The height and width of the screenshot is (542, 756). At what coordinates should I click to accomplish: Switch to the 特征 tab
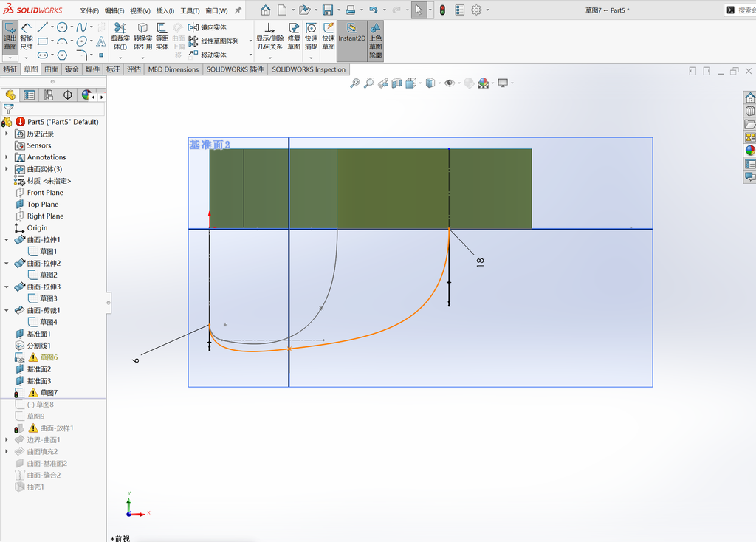[10, 69]
